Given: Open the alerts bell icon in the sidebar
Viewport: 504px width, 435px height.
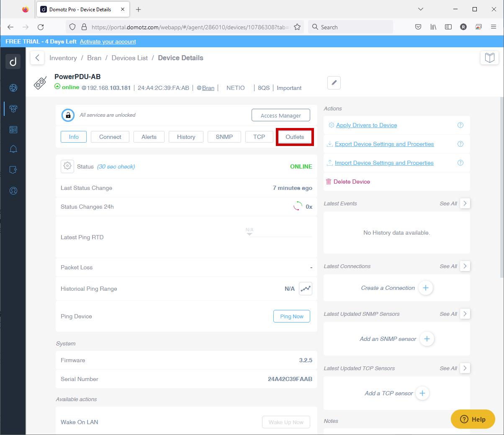Looking at the screenshot, I should click(13, 149).
